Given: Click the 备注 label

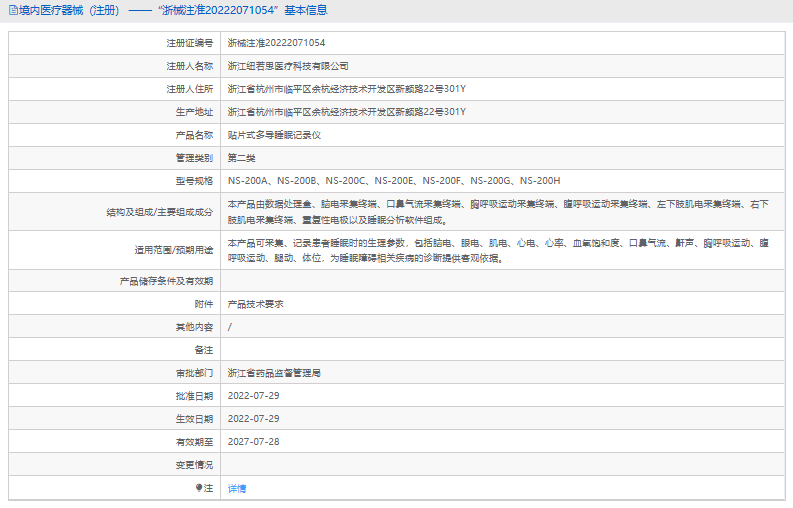Looking at the screenshot, I should 204,350.
